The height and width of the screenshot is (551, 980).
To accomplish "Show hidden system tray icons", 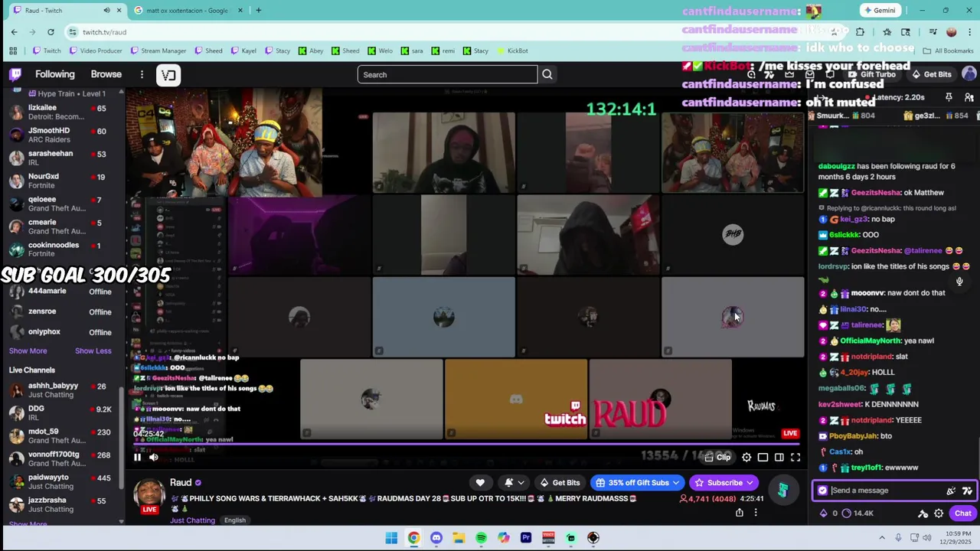I will pos(882,538).
